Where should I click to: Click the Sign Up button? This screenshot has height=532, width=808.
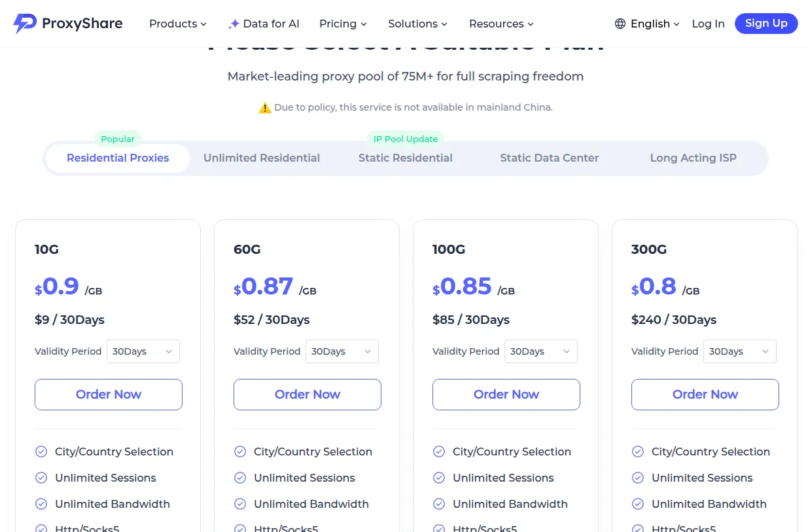[x=766, y=24]
